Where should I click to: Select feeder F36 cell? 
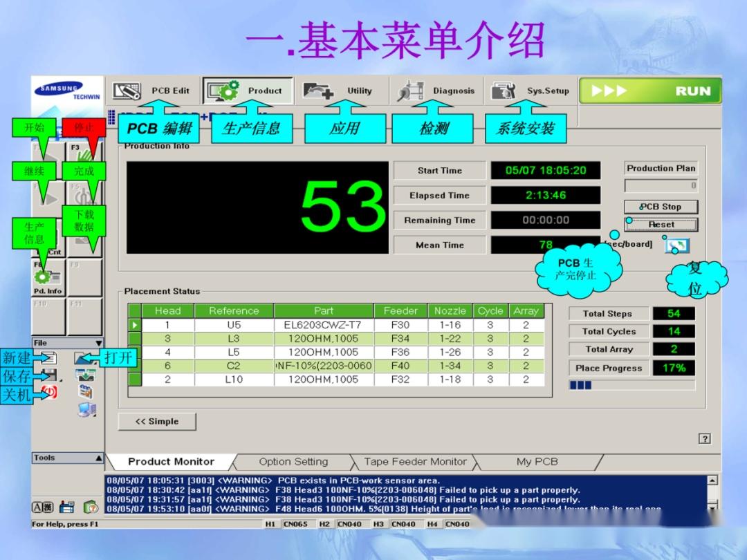click(400, 352)
